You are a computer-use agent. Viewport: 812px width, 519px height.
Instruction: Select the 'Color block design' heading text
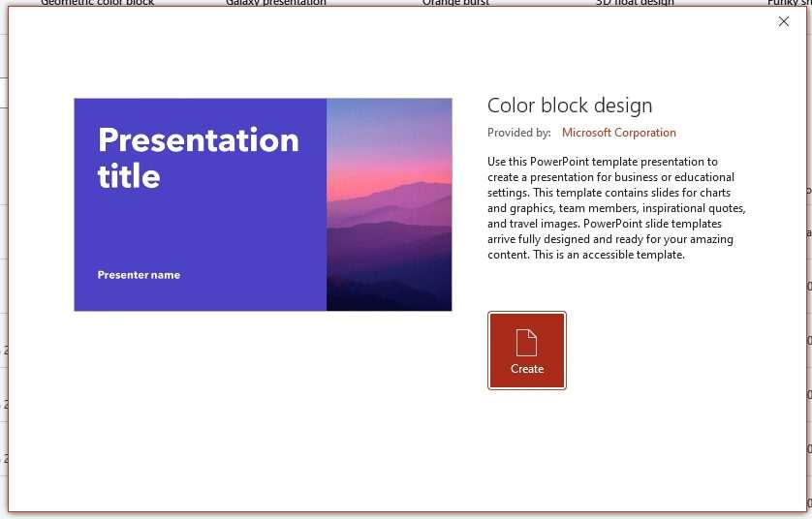[570, 105]
